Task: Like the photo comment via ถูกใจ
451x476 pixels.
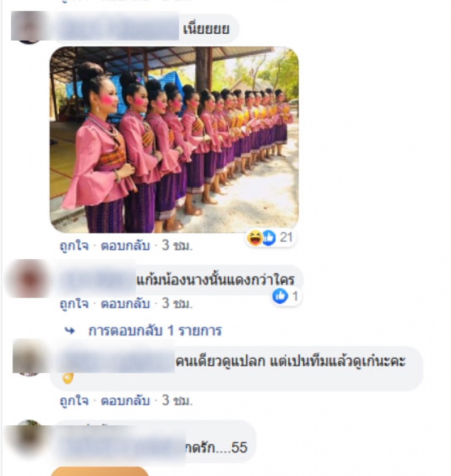Action: point(74,245)
